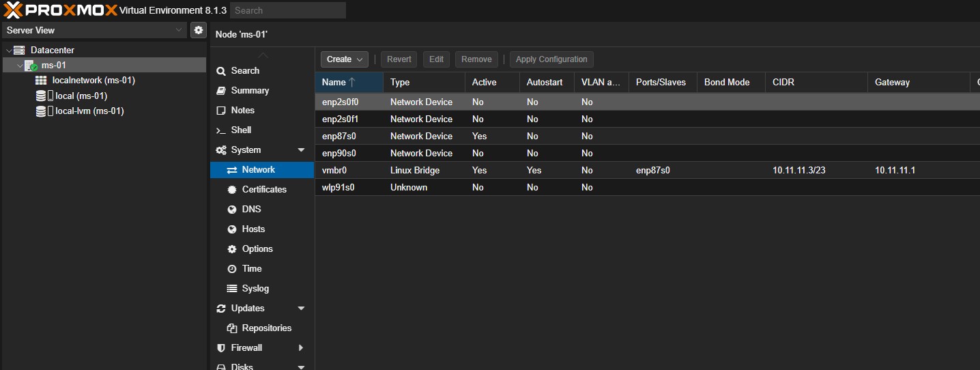The width and height of the screenshot is (980, 370).
Task: Open the Syslog viewer
Action: [255, 288]
